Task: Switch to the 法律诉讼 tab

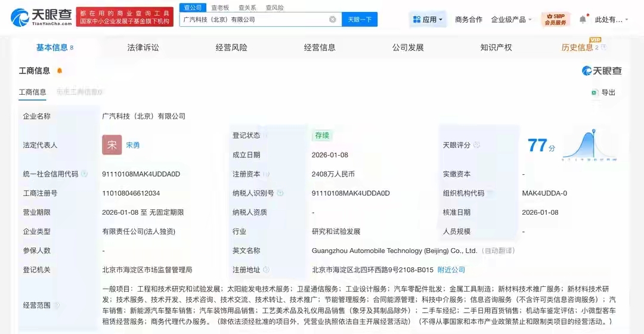Action: pos(143,48)
